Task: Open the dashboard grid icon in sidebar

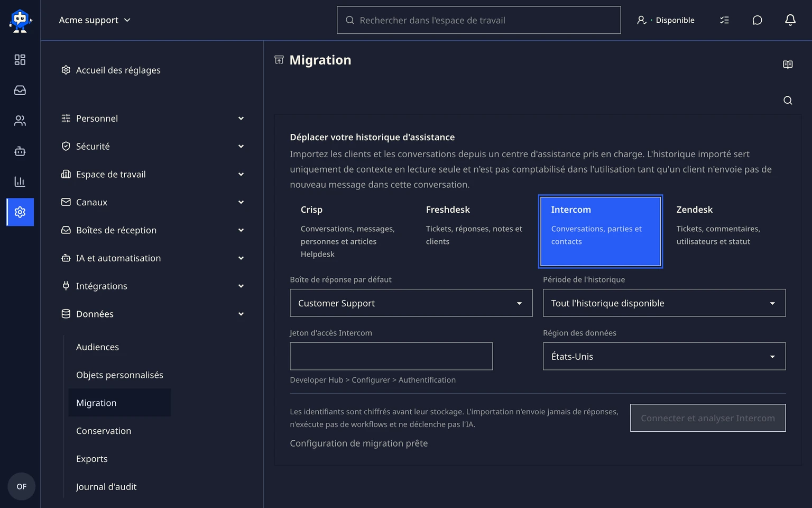Action: coord(20,60)
